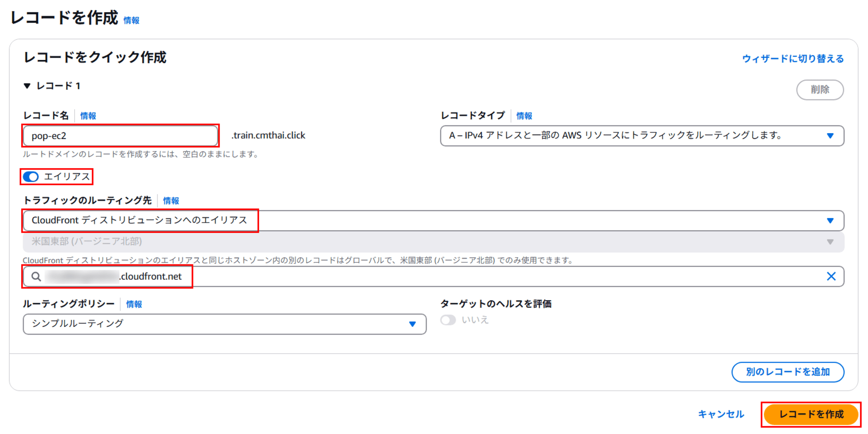Clear the cloudfront.net distribution with the X
Image resolution: width=868 pixels, height=434 pixels.
pyautogui.click(x=831, y=277)
